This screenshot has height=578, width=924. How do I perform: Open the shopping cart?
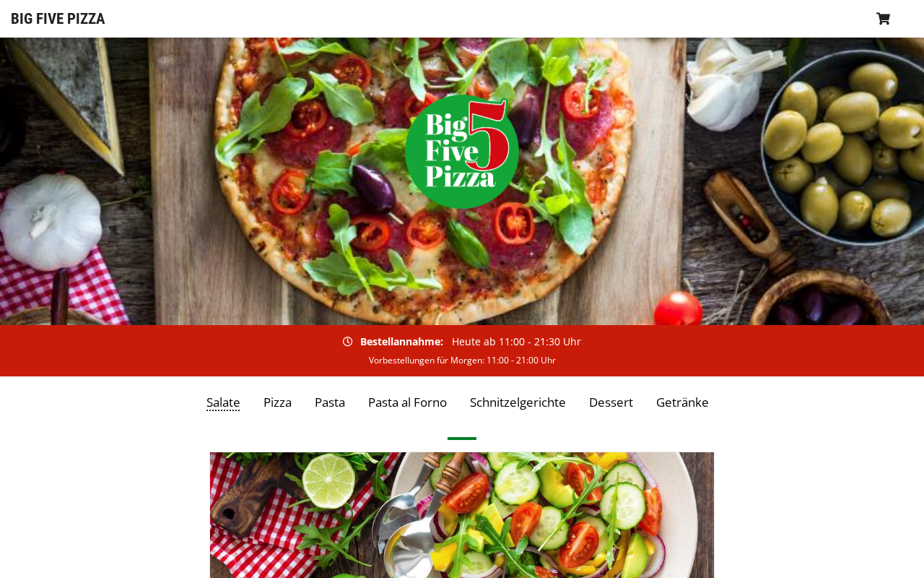point(883,19)
